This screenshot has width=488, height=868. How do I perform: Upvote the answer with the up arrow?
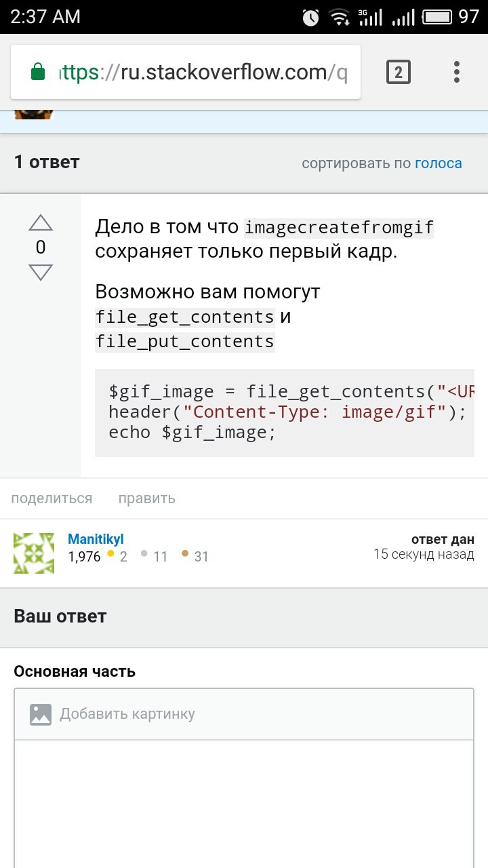41,222
